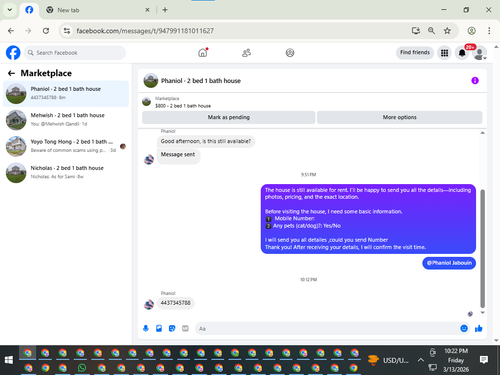Open the zoom magnifier icon in address bar
Viewport: 500px width, 375px height.
coord(431,31)
